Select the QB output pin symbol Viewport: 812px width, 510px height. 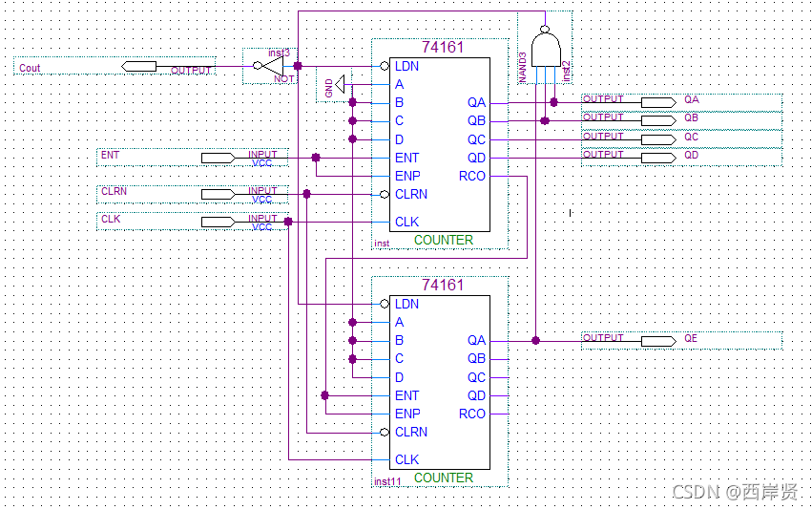[x=658, y=120]
